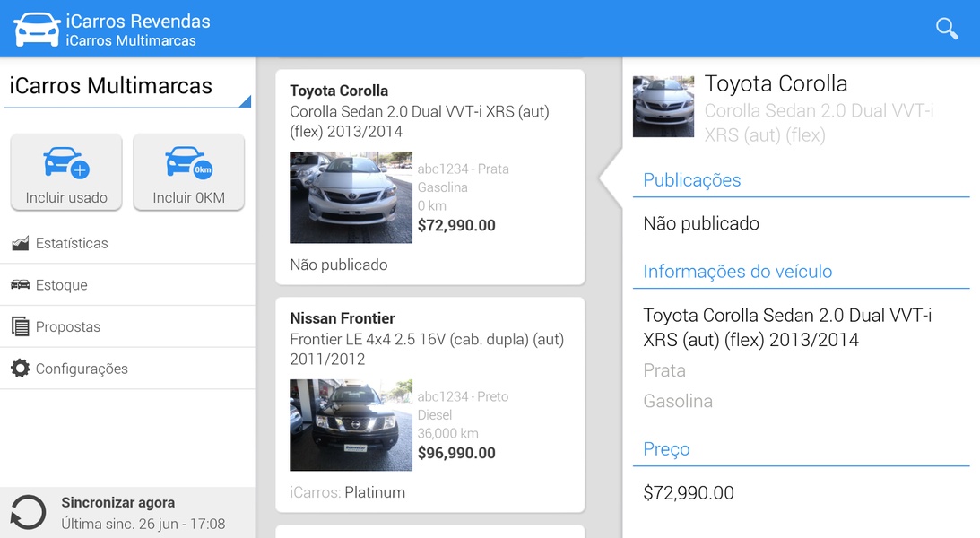This screenshot has width=980, height=538.
Task: Click the Prata color value in details
Action: (x=664, y=370)
